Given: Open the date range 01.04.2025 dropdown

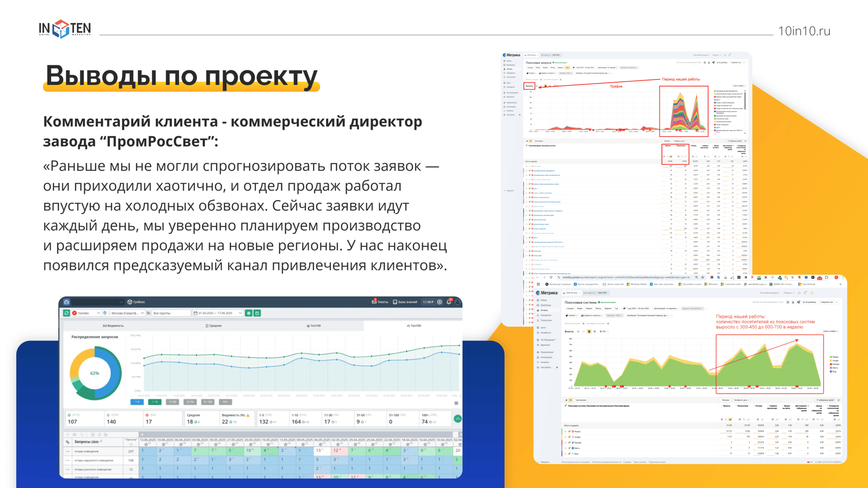Looking at the screenshot, I should [218, 313].
